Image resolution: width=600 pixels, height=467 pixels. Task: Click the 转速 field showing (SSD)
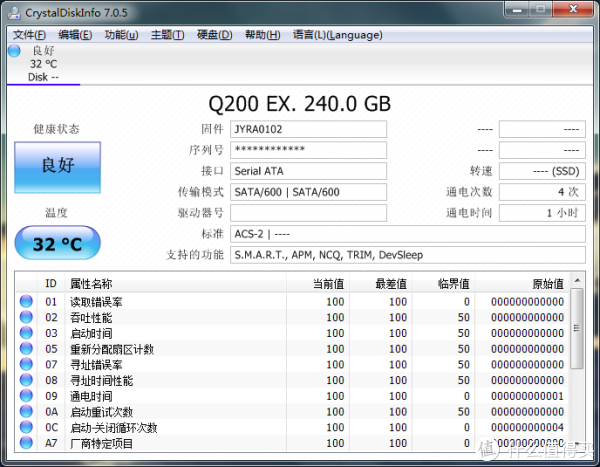pos(542,171)
